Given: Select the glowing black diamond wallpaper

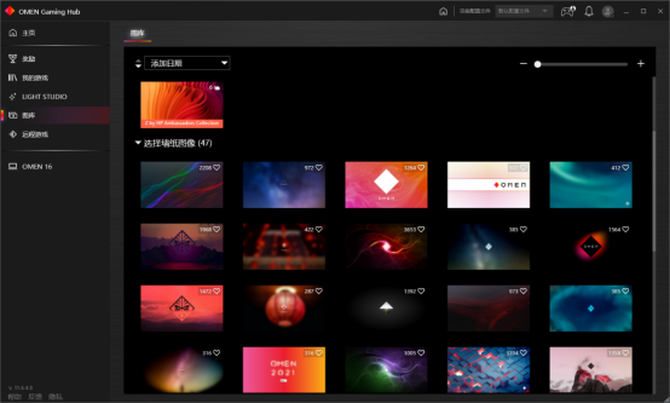Looking at the screenshot, I should coord(591,247).
